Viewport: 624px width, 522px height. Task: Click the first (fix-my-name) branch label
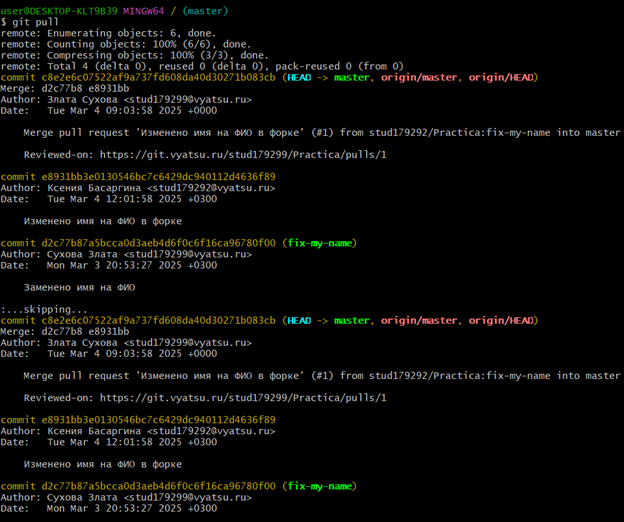pos(318,243)
